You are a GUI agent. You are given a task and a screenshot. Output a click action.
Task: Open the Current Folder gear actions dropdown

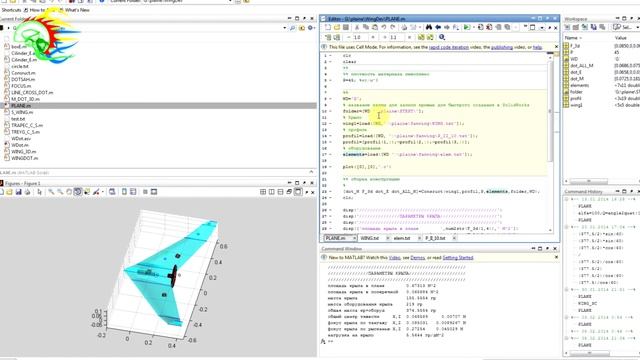[x=311, y=28]
